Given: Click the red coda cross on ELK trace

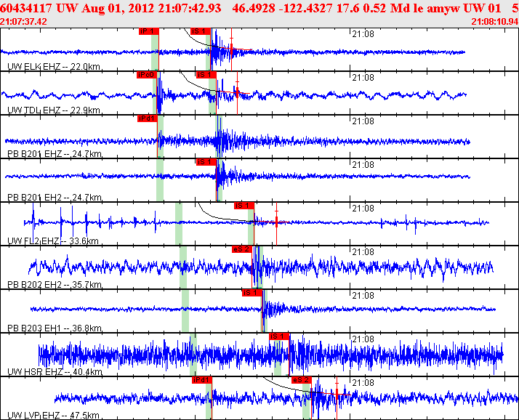Looking at the screenshot, I should pos(231,49).
